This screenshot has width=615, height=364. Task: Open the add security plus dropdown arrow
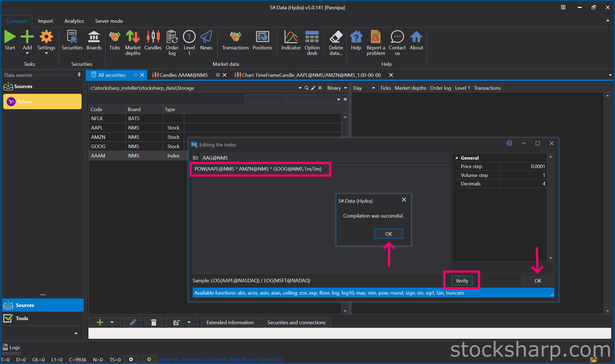[x=112, y=322]
